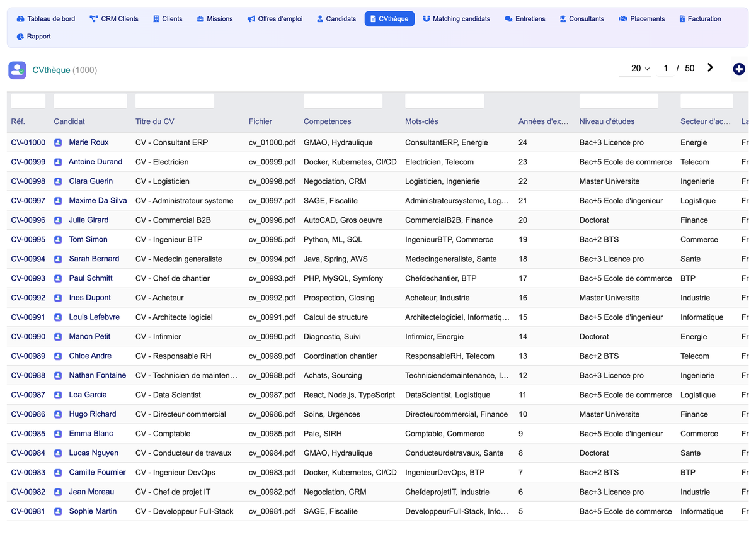Click candidate icon beside Emma Blanc
The image size is (756, 542).
(x=58, y=434)
